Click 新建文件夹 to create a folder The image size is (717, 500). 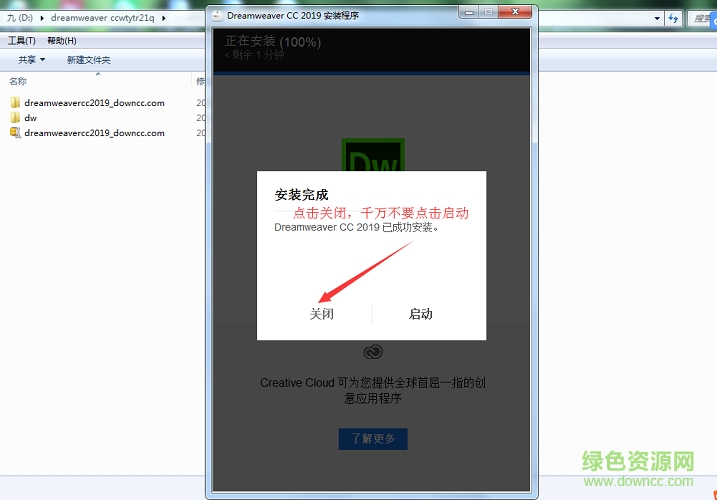(x=88, y=60)
